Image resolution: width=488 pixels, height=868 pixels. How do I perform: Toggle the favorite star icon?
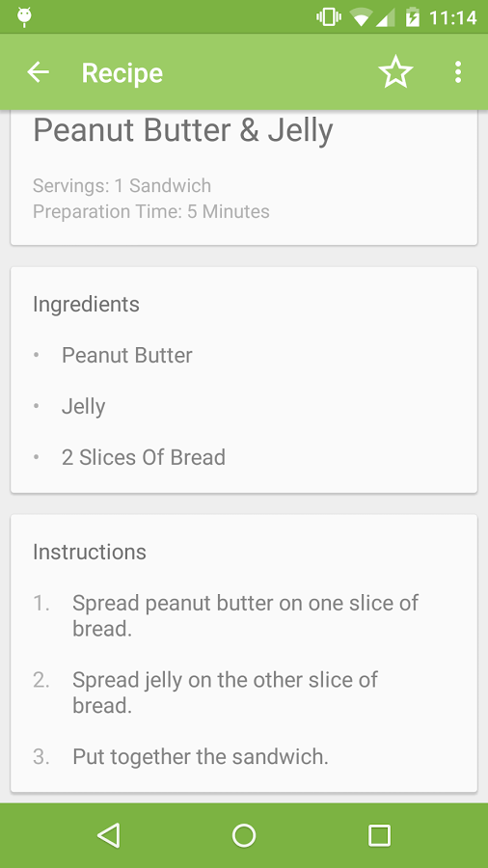pos(395,72)
